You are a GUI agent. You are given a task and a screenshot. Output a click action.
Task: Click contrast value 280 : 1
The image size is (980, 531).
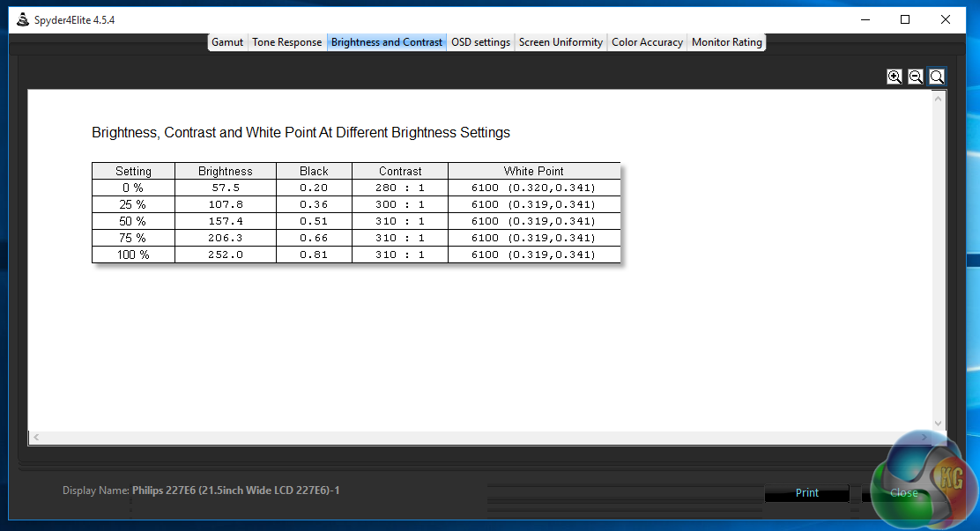pos(400,188)
